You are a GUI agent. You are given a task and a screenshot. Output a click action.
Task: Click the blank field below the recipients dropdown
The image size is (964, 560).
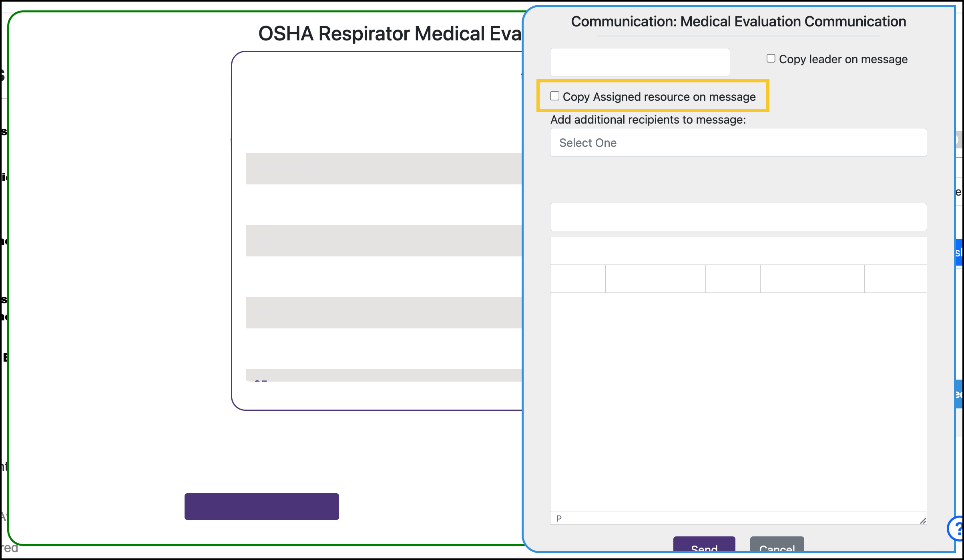pos(738,217)
